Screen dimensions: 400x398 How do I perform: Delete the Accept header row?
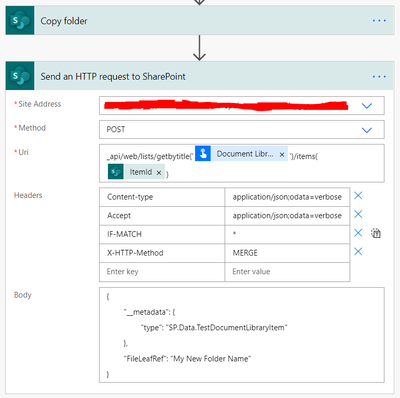coord(358,214)
